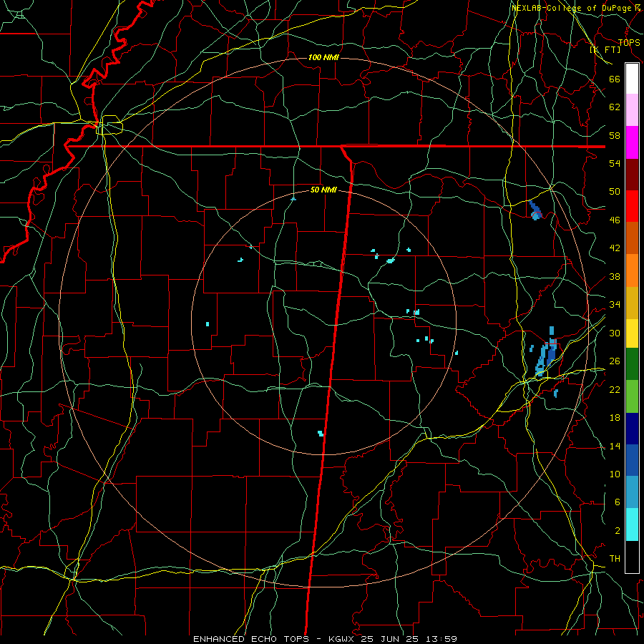Click the '38' legend label
This screenshot has width=644, height=644.
tap(615, 276)
